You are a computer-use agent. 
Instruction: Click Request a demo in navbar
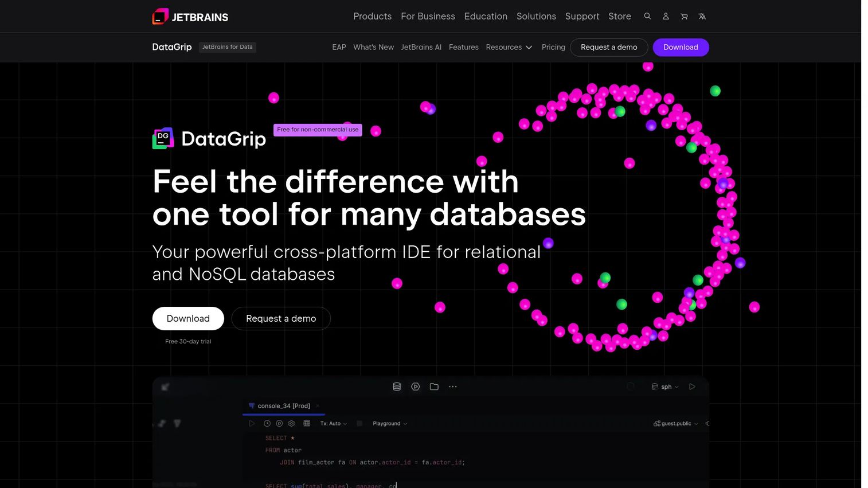(609, 47)
